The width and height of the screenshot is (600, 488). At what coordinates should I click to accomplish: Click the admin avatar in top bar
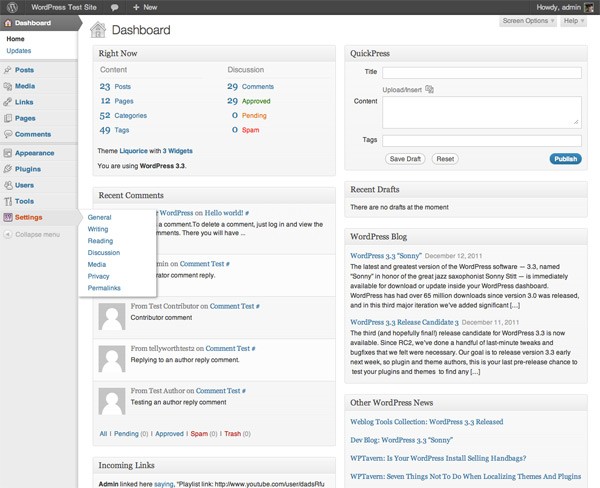(x=589, y=7)
